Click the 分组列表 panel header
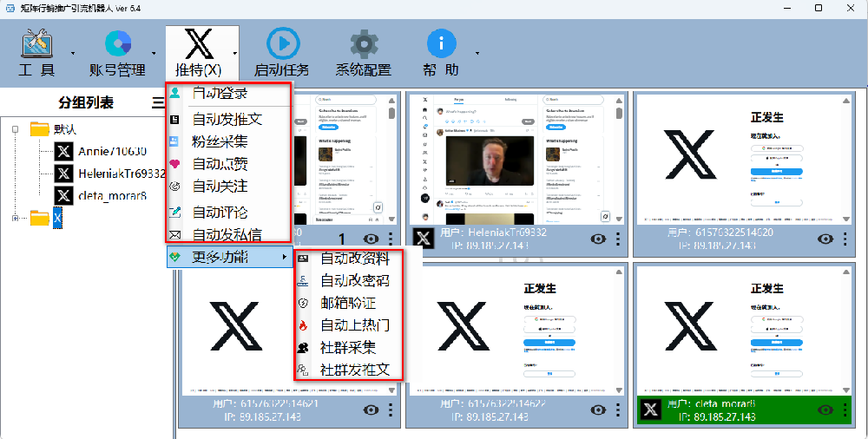 [86, 102]
